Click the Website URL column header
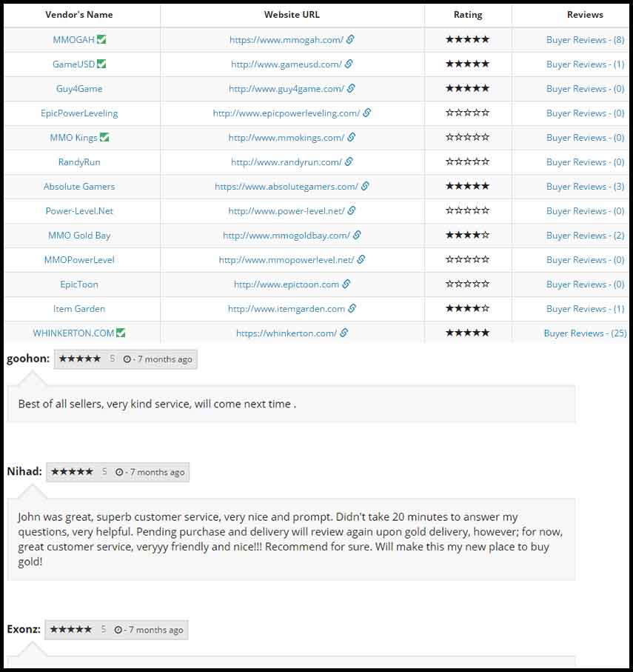633x672 pixels. (292, 15)
